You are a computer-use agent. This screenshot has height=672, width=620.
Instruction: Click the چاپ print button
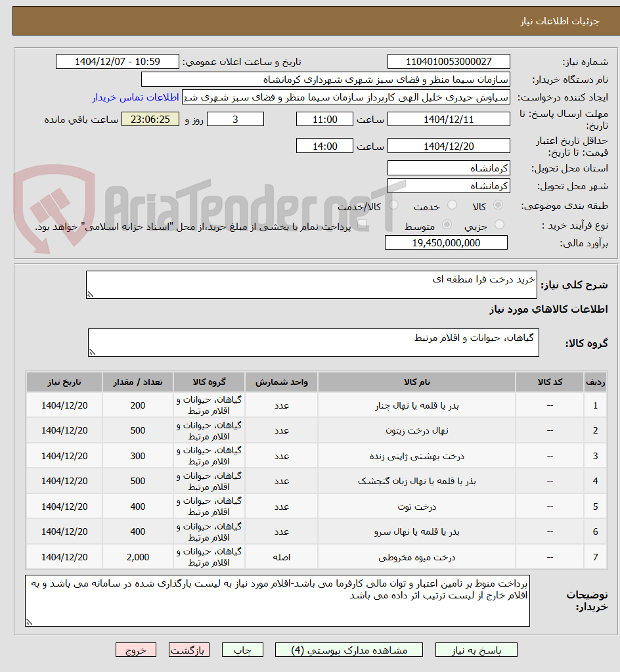[242, 650]
